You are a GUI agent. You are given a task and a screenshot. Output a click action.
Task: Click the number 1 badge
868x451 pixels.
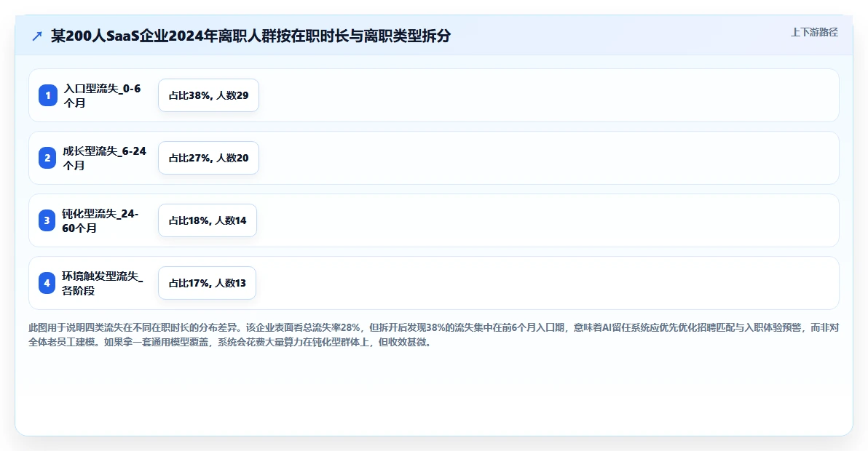[47, 95]
